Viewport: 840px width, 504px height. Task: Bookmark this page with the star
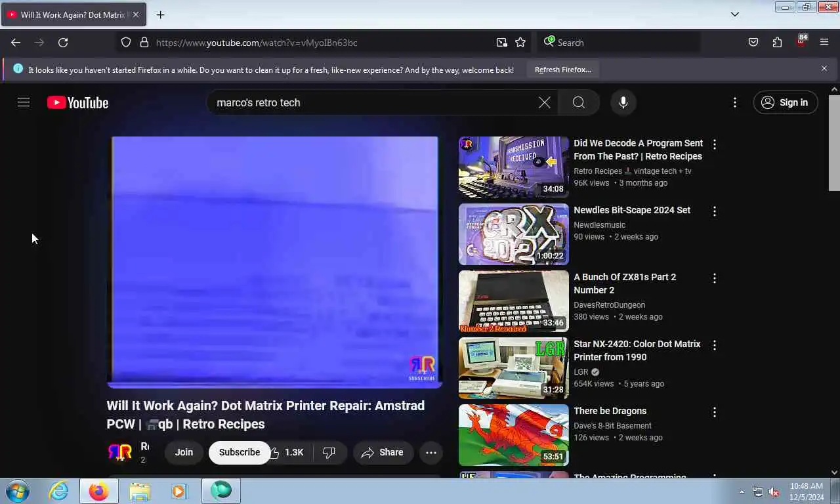click(x=520, y=43)
